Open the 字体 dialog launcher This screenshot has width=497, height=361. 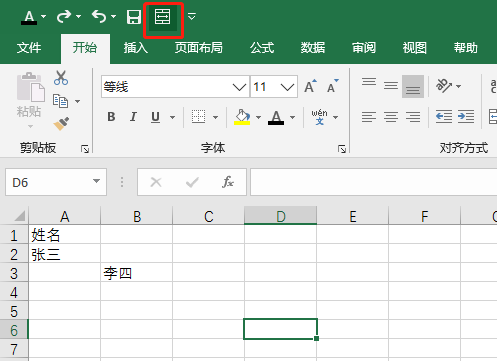click(x=342, y=149)
